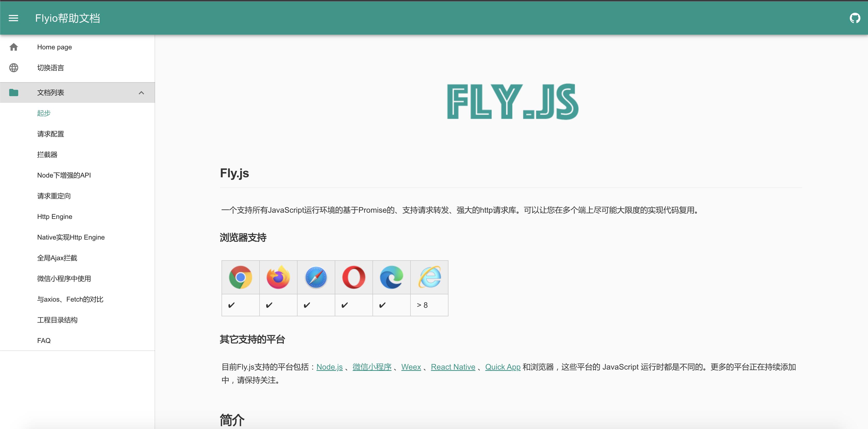Open the Weex link

coord(411,367)
